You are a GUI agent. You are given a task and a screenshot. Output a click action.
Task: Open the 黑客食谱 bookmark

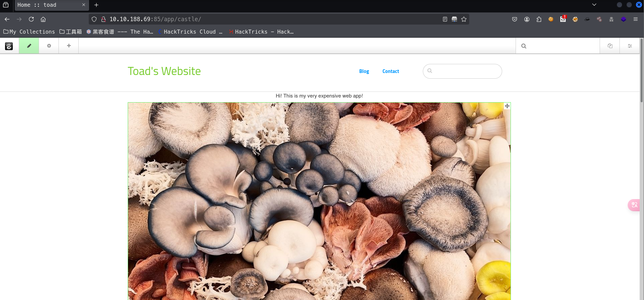[120, 32]
